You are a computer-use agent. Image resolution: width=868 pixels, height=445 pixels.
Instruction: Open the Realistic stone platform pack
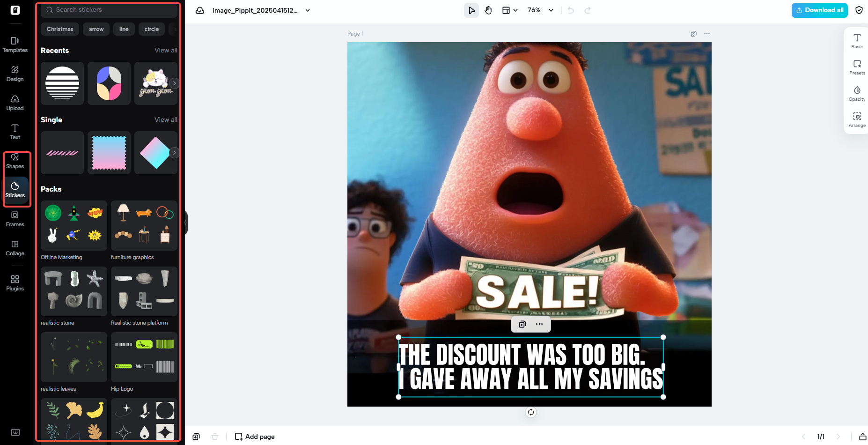144,291
